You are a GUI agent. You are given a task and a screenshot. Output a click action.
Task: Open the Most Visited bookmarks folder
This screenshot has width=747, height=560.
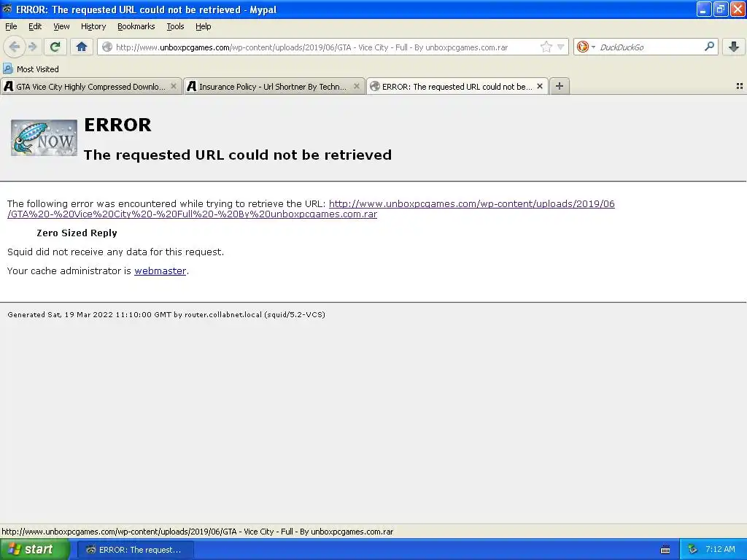pos(31,69)
